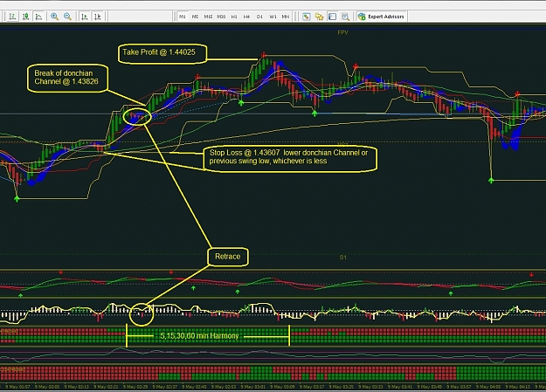
Task: Select the M30 timeframe
Action: 221,17
